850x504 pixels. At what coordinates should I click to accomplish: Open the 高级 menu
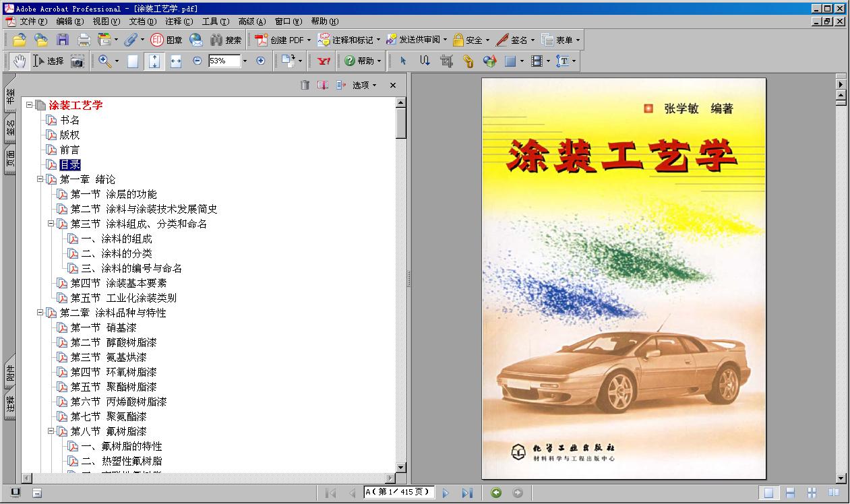[x=252, y=22]
